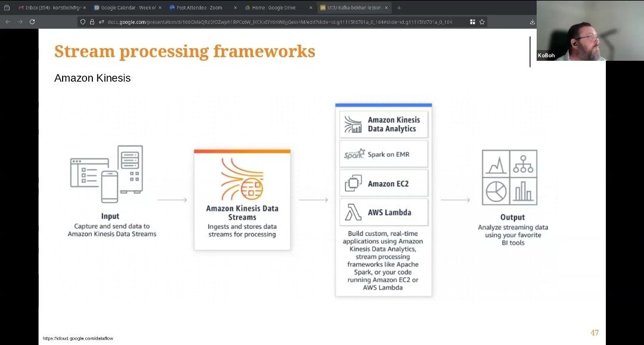
Task: Open the Post Attendee - Zoom tab
Action: click(x=203, y=7)
